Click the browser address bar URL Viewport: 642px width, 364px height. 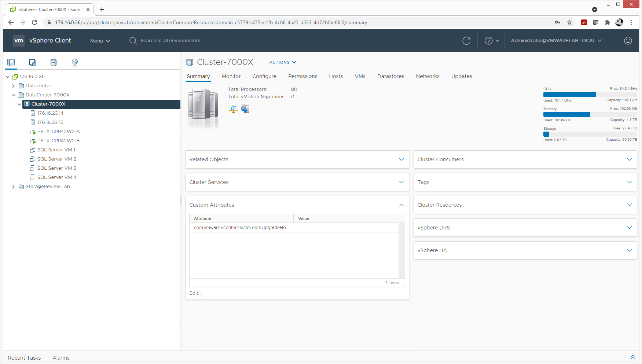point(211,22)
